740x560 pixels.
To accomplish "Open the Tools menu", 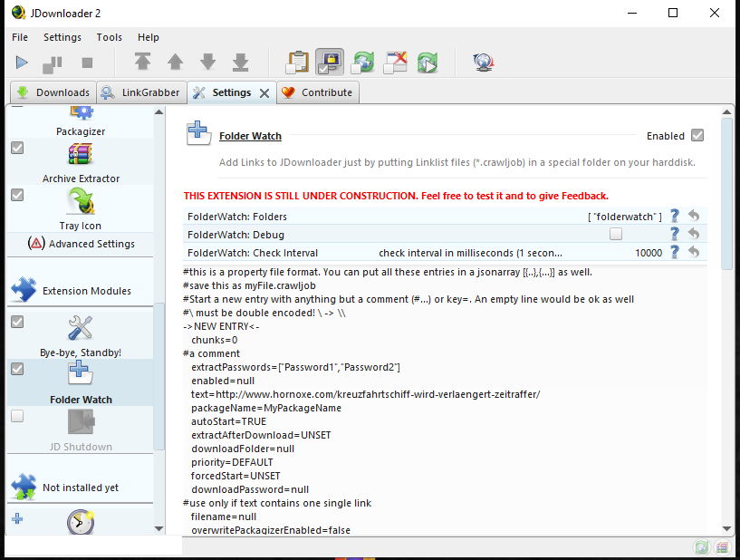I will (x=109, y=37).
